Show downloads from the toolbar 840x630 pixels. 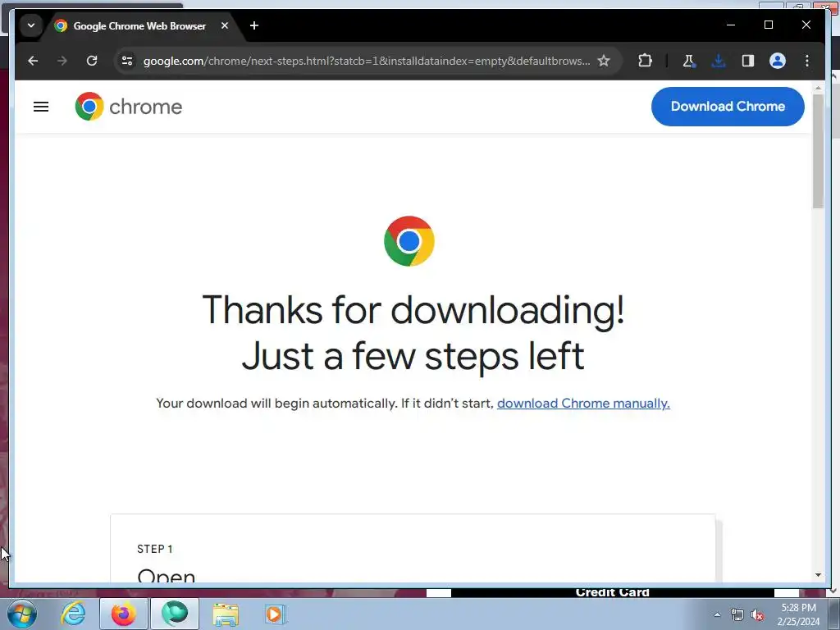(x=719, y=61)
